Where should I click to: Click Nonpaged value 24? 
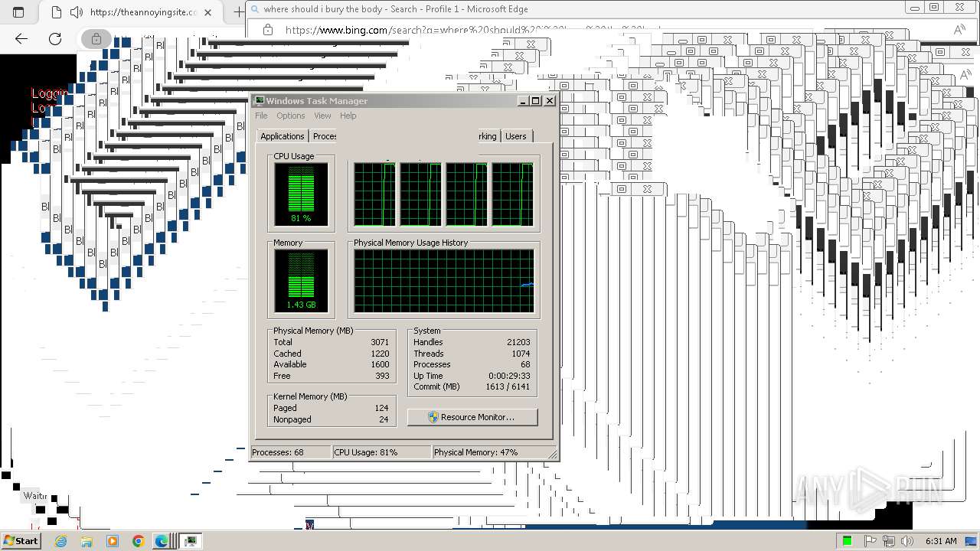click(x=384, y=419)
